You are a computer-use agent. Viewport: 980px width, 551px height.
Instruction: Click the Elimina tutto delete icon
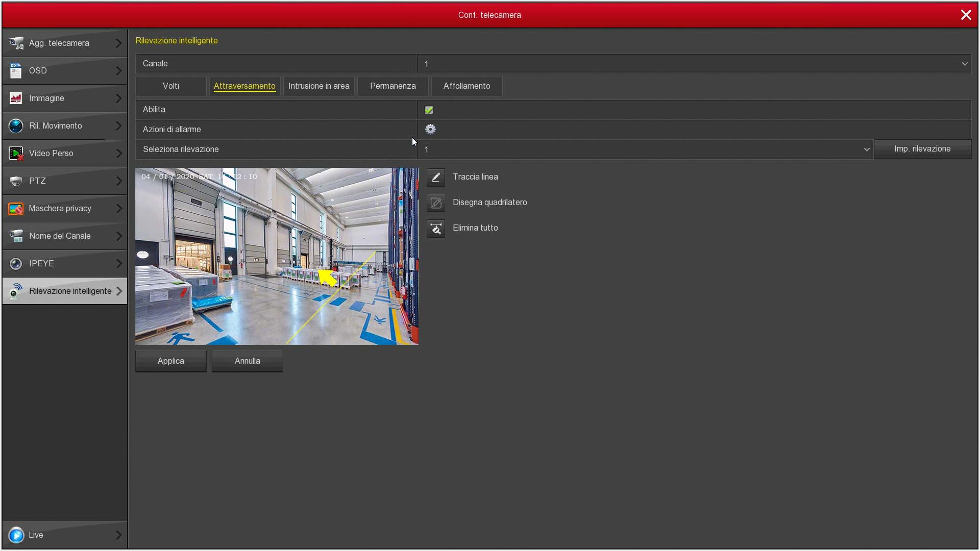coord(435,229)
